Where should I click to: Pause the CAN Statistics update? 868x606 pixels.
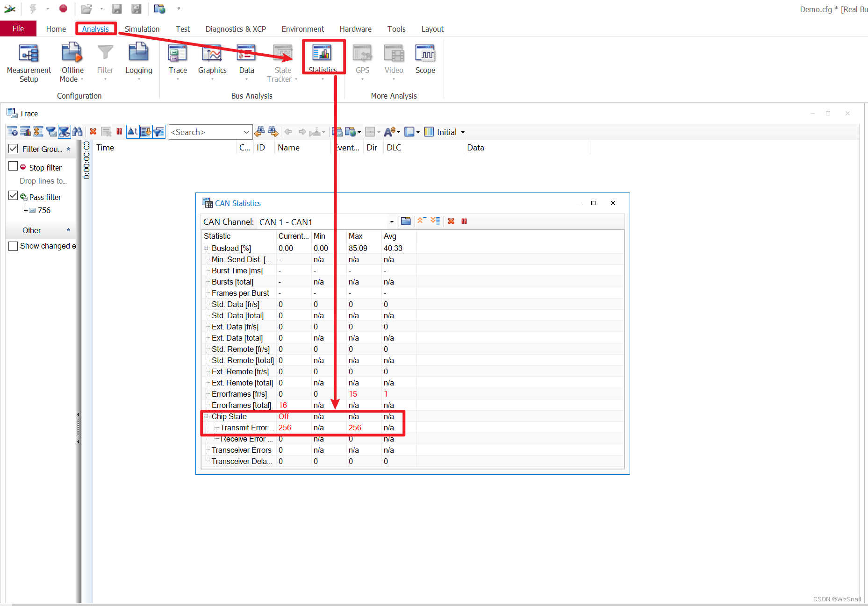(x=464, y=221)
